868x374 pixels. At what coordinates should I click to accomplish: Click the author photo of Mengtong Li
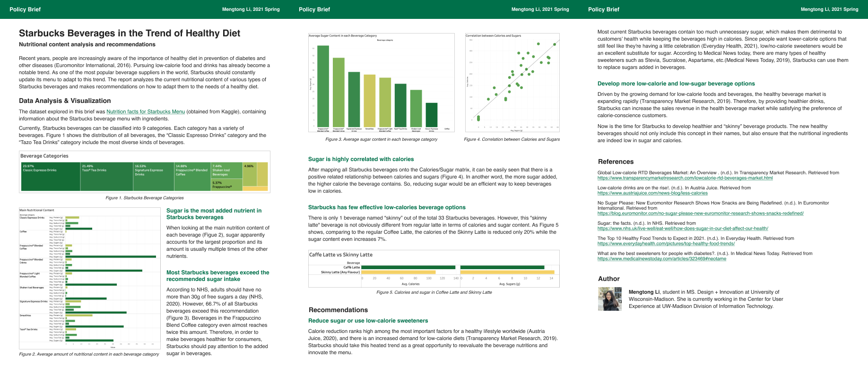click(x=610, y=299)
